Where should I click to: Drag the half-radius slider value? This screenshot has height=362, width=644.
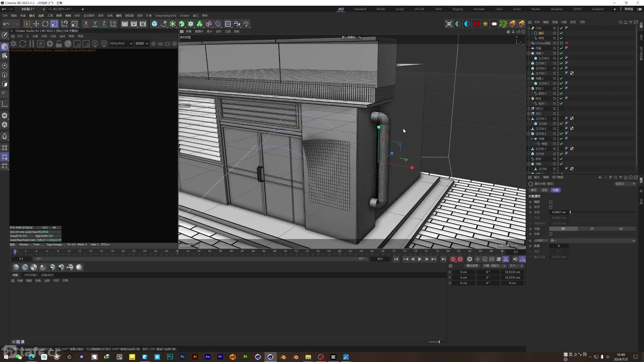point(571,212)
